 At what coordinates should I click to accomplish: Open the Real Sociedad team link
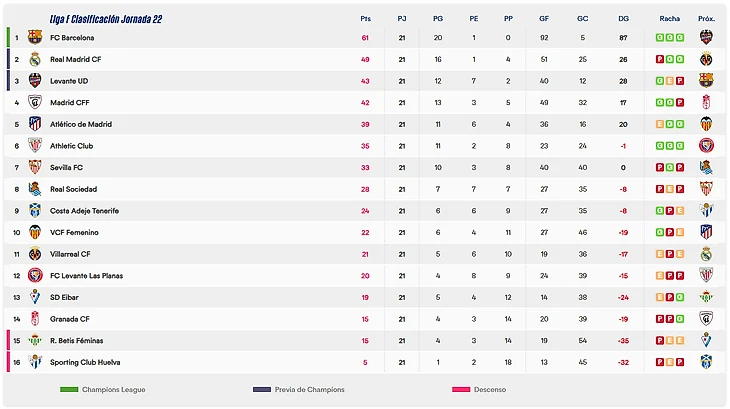pyautogui.click(x=70, y=189)
